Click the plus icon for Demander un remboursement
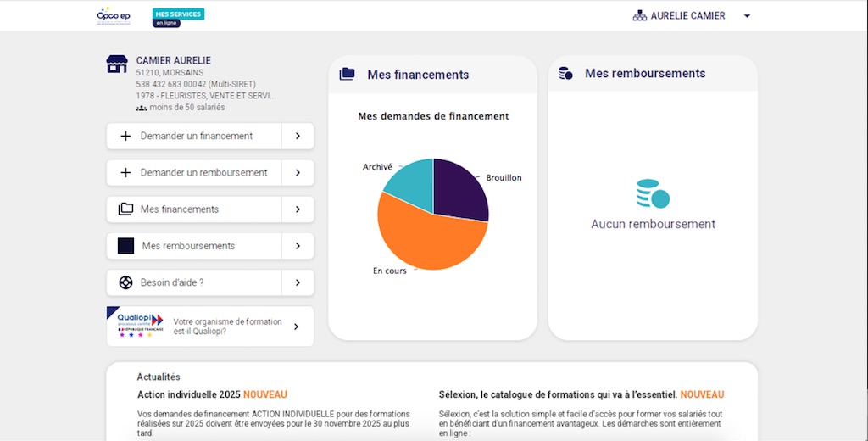 tap(125, 172)
